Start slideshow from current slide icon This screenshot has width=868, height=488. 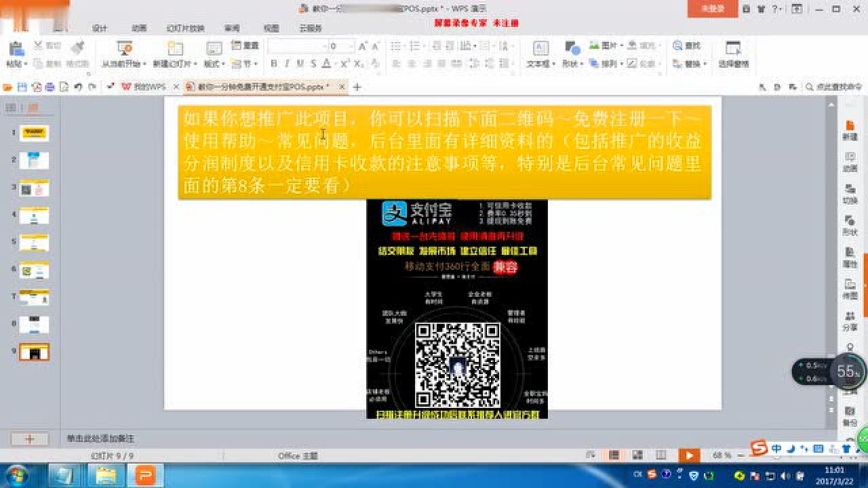[x=124, y=48]
